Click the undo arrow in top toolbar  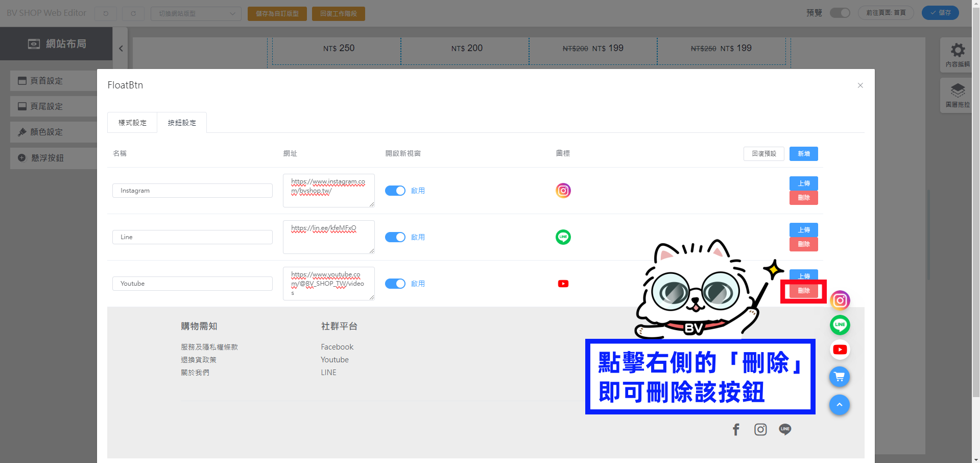pos(106,13)
